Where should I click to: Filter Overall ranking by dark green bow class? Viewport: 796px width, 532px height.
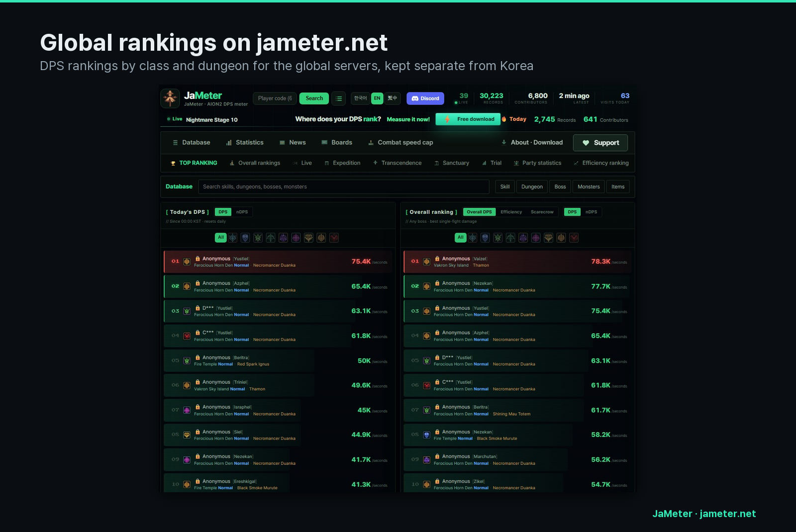point(510,238)
